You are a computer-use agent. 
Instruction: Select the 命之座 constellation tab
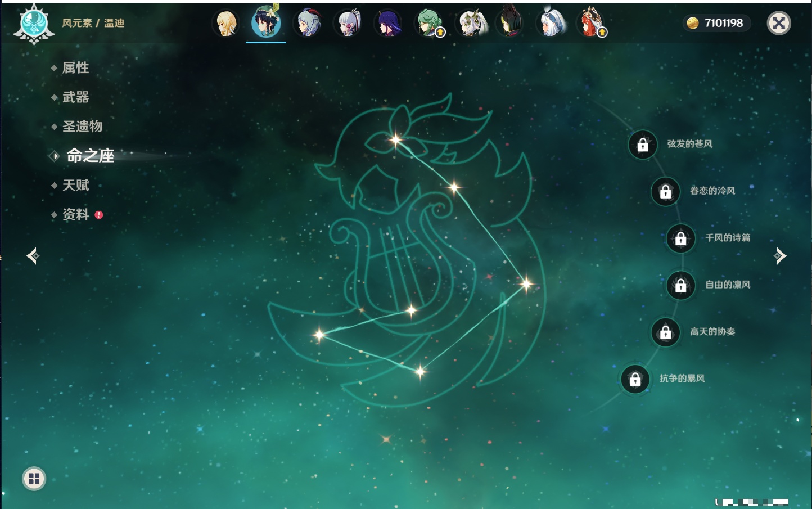tap(90, 156)
